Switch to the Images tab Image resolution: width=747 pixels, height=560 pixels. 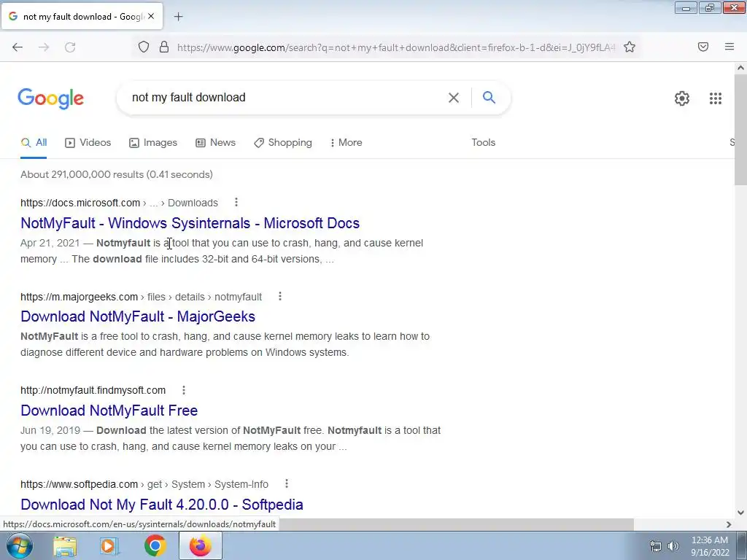[x=153, y=142]
